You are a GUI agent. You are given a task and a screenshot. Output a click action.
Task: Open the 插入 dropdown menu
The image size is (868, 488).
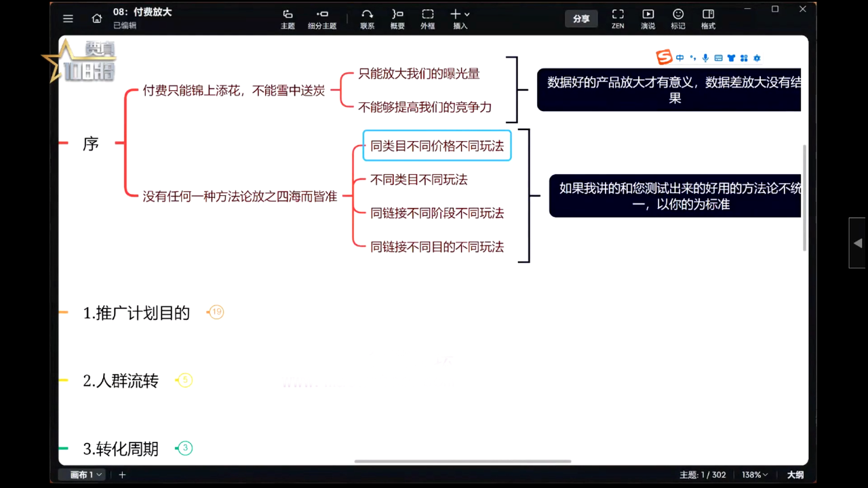pyautogui.click(x=460, y=19)
